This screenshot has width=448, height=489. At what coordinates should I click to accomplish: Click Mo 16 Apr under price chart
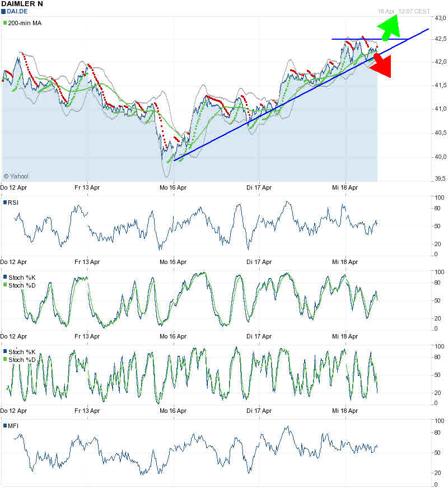tap(173, 187)
